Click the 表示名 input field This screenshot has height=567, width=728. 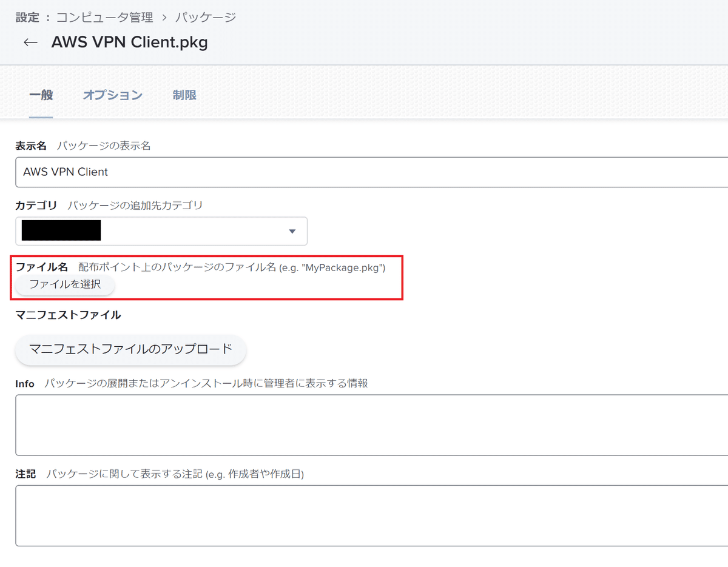[x=371, y=172]
